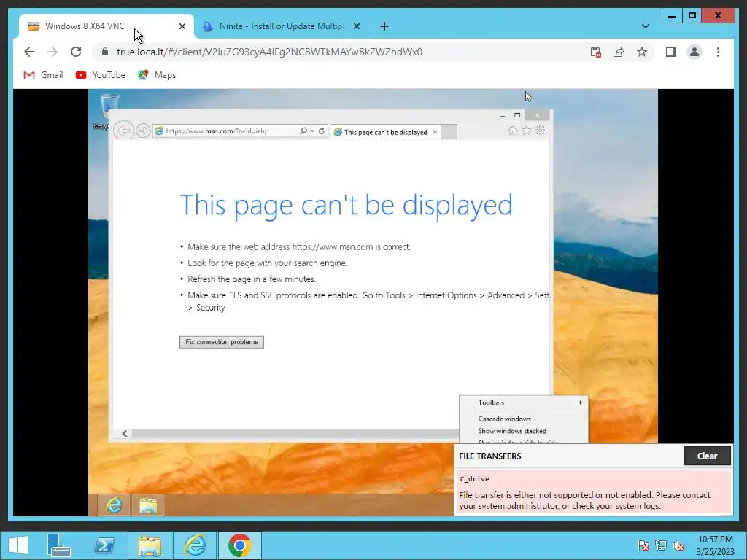Share this page icon
Image resolution: width=747 pixels, height=560 pixels.
click(x=619, y=52)
